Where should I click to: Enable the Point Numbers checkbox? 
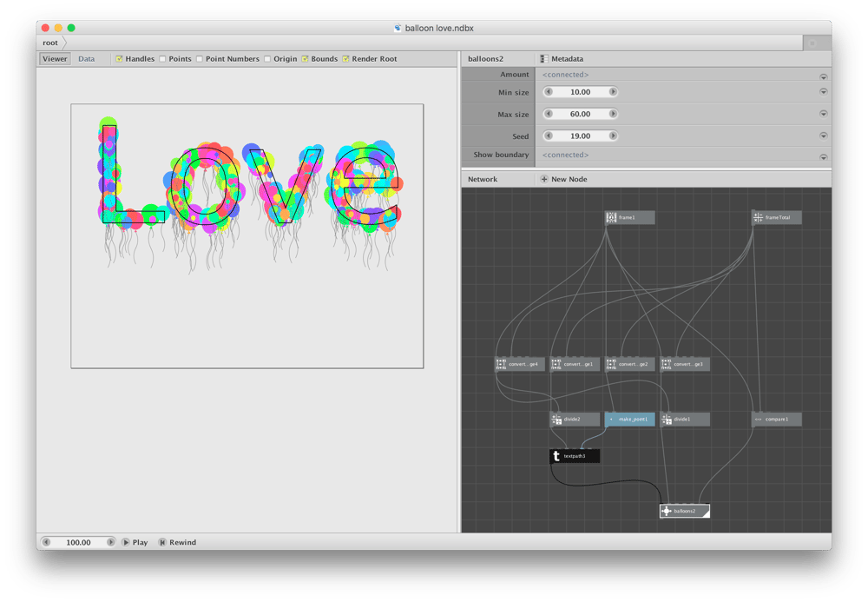click(200, 59)
